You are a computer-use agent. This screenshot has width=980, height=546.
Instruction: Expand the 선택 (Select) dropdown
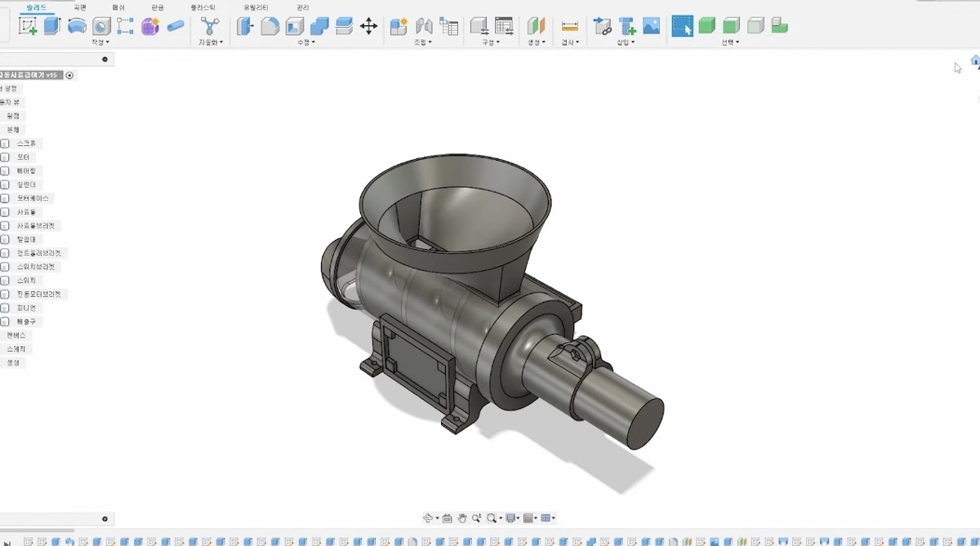729,42
